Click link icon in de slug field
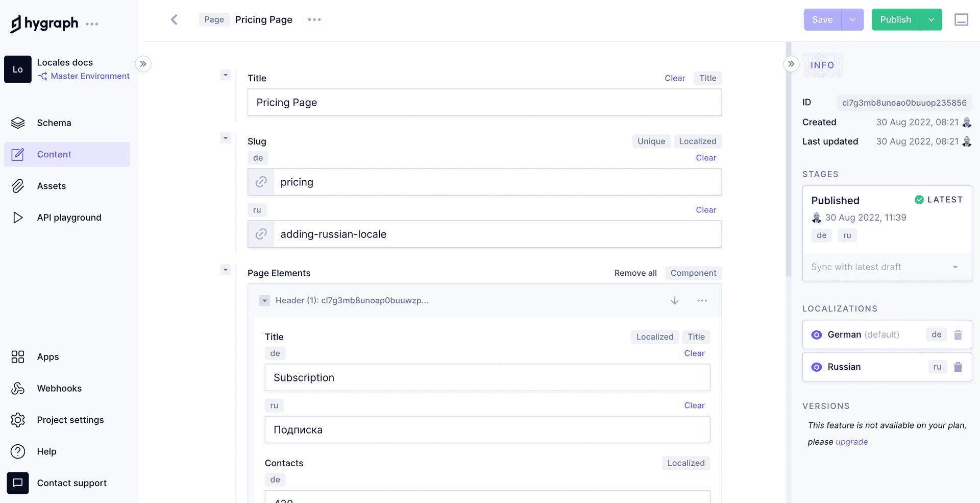 (261, 182)
